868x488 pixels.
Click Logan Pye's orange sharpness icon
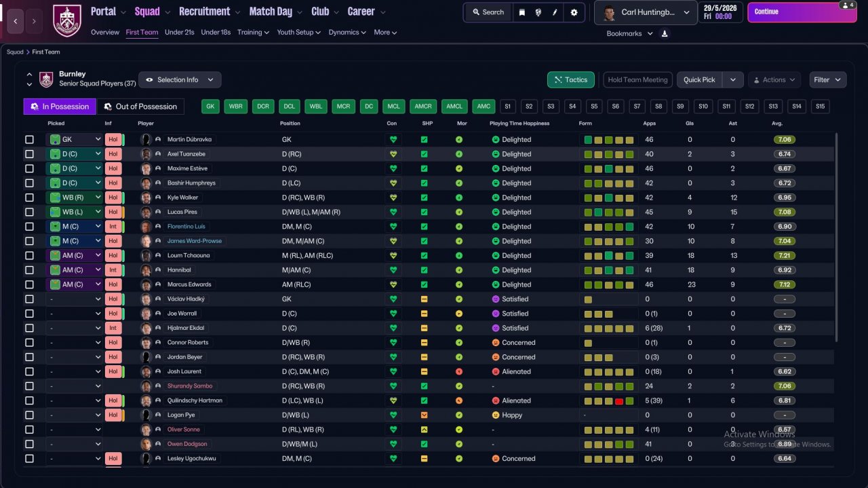click(424, 415)
